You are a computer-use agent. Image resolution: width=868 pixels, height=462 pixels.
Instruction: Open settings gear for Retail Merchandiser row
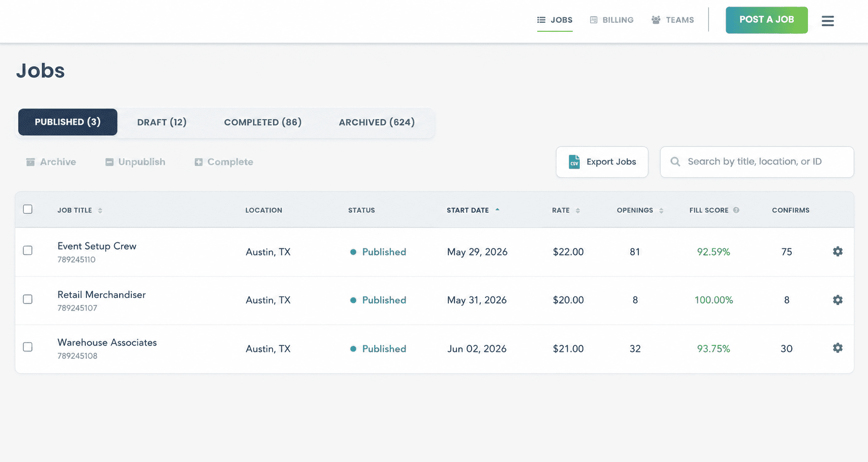click(x=838, y=300)
